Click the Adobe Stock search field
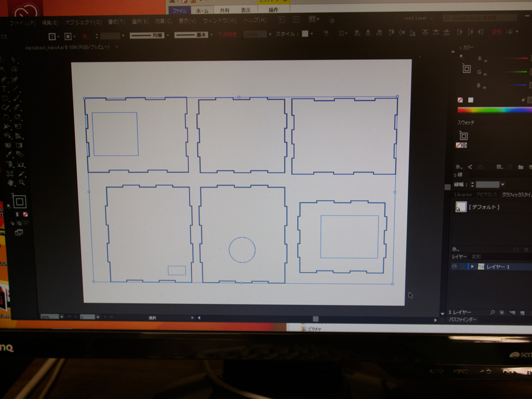Image resolution: width=532 pixels, height=399 pixels. pyautogui.click(x=480, y=18)
